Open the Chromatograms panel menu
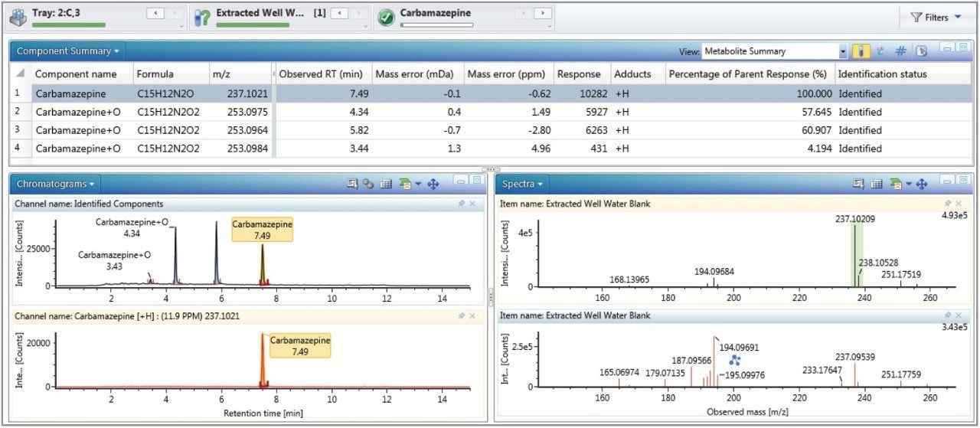 (56, 184)
